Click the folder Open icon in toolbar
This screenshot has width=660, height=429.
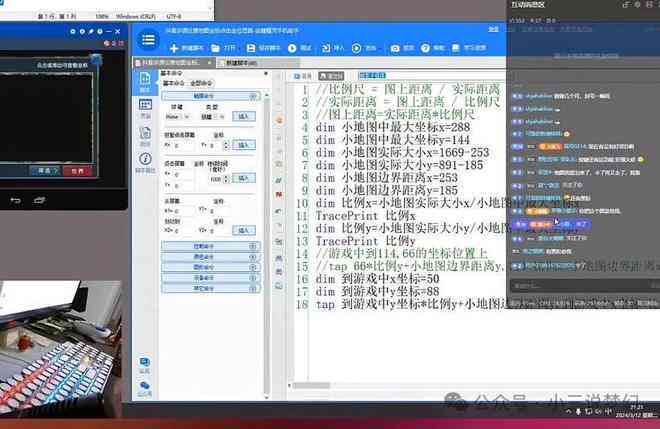[x=216, y=48]
